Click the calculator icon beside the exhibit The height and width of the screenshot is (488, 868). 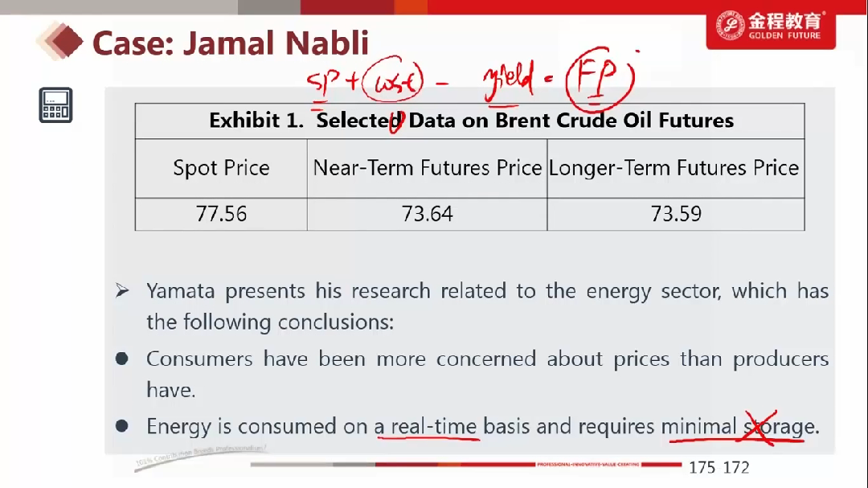55,105
